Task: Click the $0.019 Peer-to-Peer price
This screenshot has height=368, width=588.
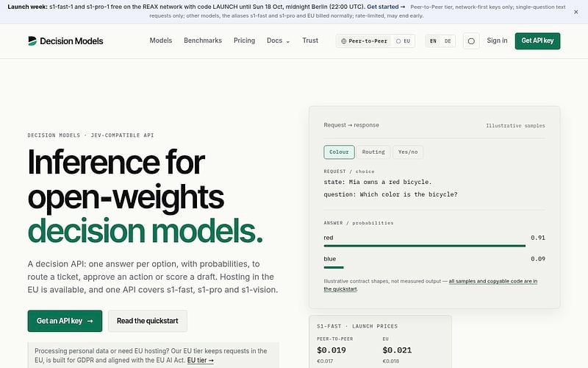Action: [x=331, y=350]
